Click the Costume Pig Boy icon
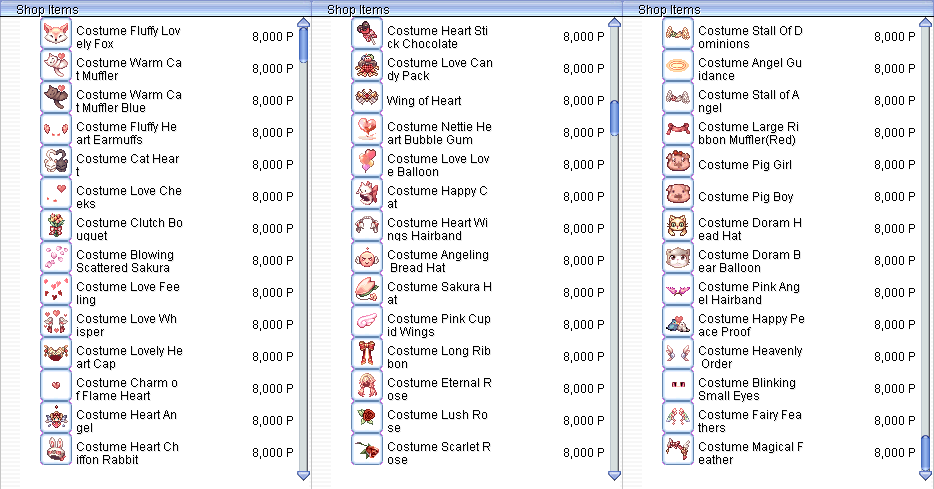934x489 pixels. [678, 194]
